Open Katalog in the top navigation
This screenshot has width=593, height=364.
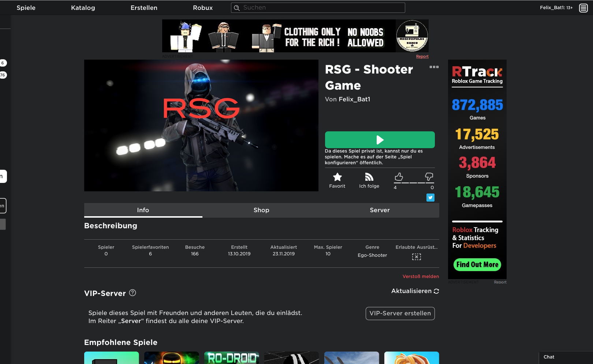coord(83,7)
